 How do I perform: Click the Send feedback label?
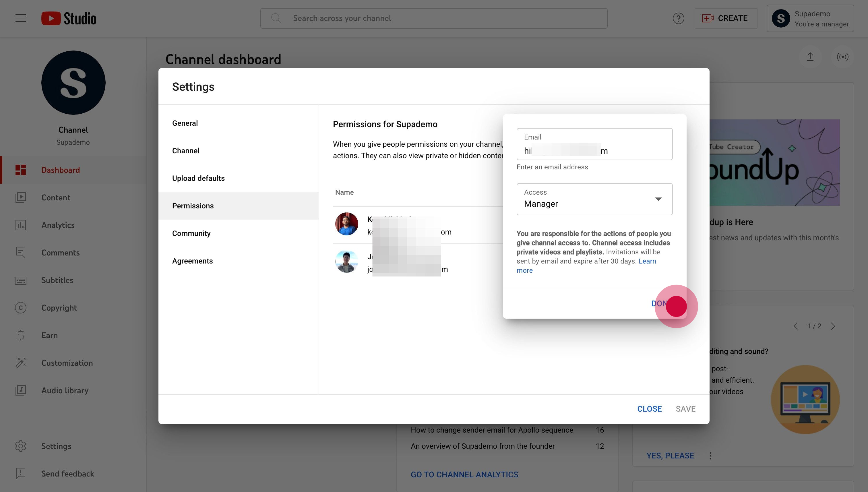(x=67, y=473)
